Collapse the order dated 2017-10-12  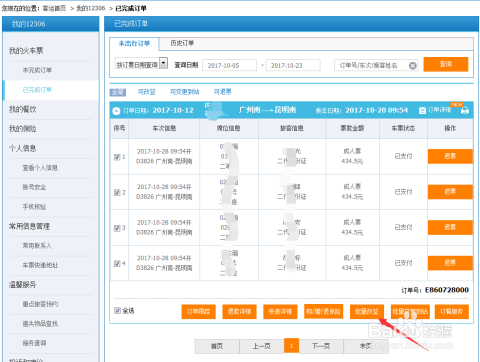click(x=116, y=111)
